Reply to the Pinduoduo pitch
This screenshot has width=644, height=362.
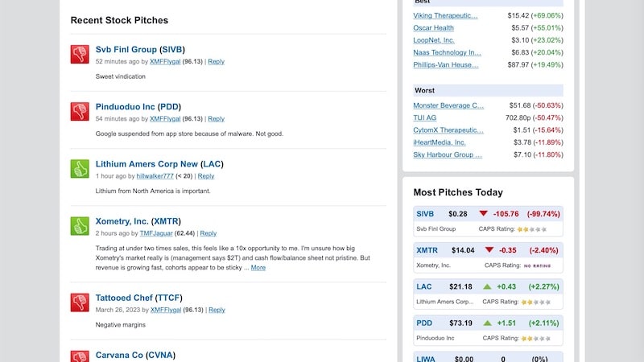click(216, 118)
